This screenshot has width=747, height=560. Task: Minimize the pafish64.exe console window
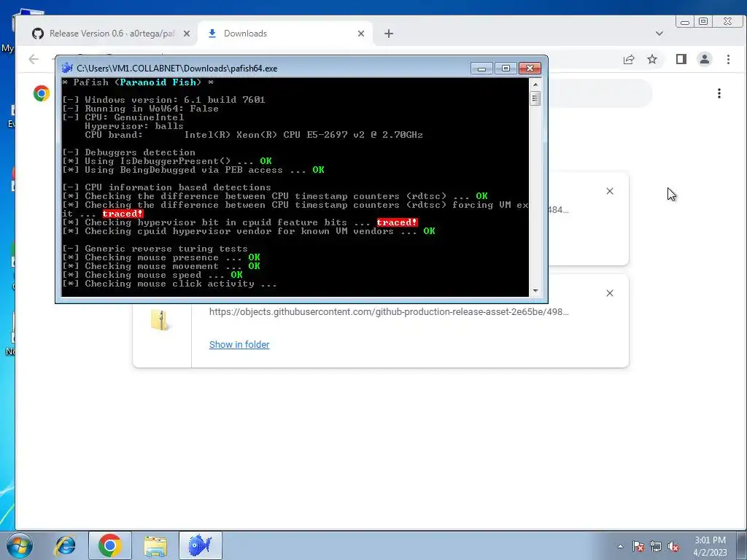[481, 68]
